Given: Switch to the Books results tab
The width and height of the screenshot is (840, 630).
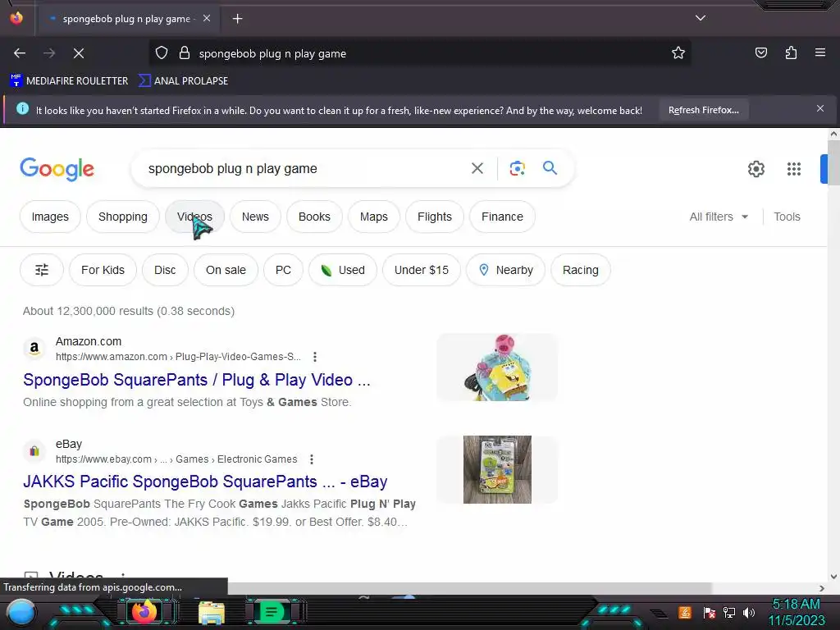Looking at the screenshot, I should 314,217.
